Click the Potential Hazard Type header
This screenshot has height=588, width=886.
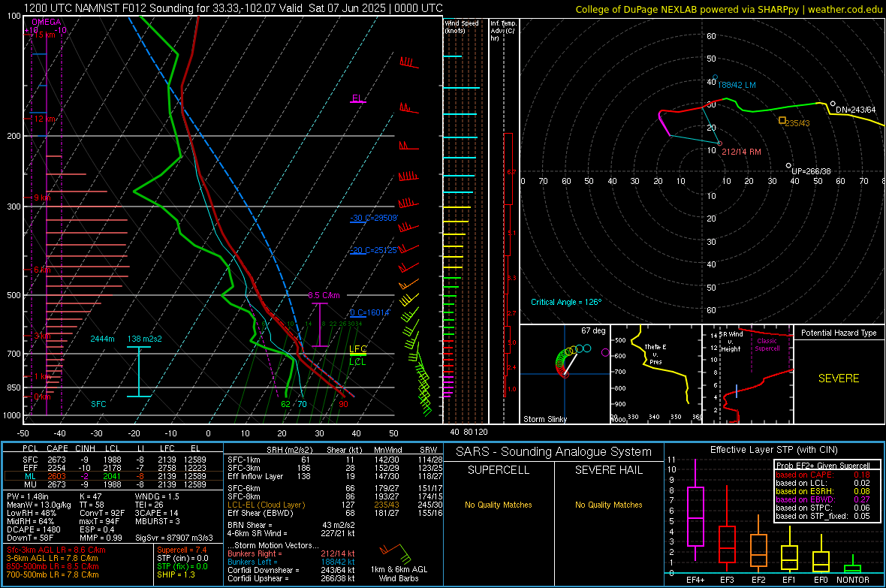coord(839,333)
